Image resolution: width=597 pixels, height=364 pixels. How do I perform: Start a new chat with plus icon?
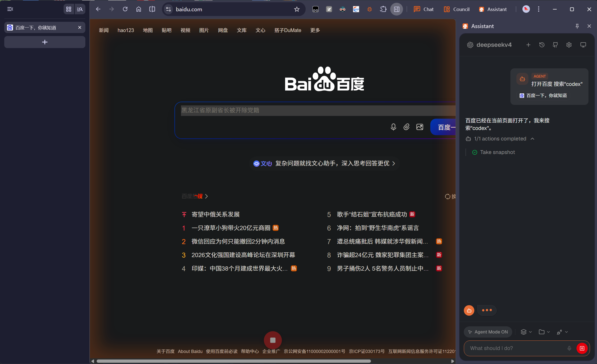[x=528, y=45]
